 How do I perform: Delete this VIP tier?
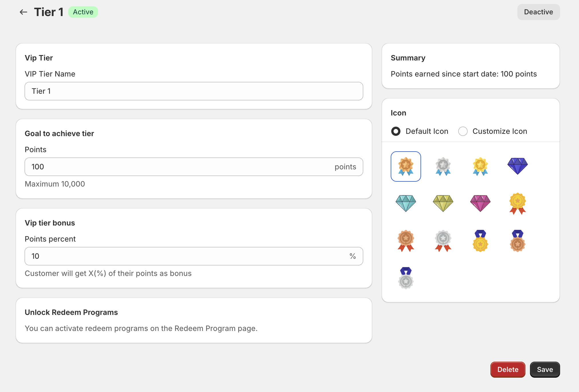508,370
